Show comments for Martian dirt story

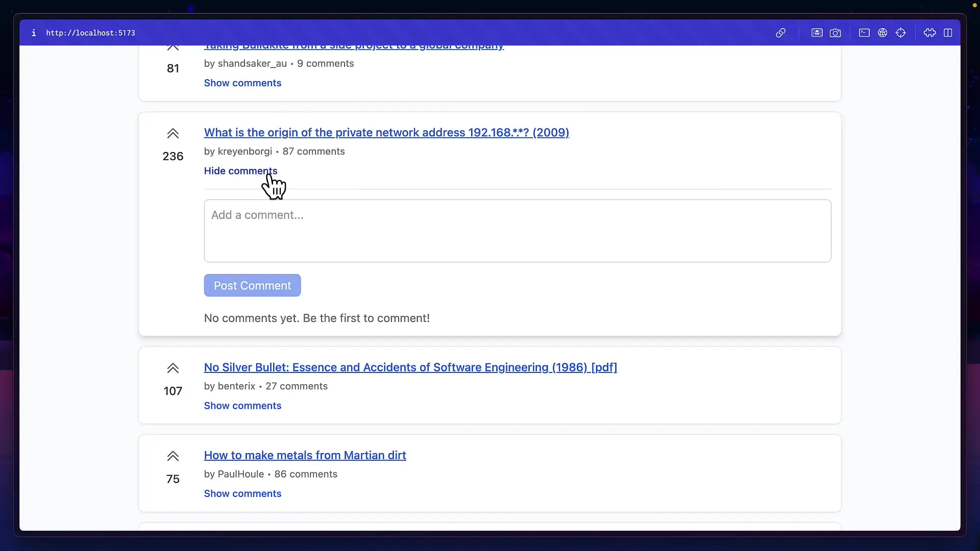pyautogui.click(x=242, y=493)
